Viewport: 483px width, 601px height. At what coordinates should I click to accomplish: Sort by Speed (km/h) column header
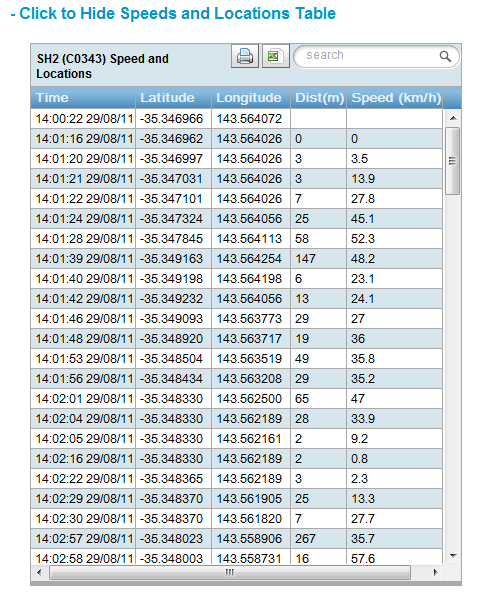tap(395, 98)
